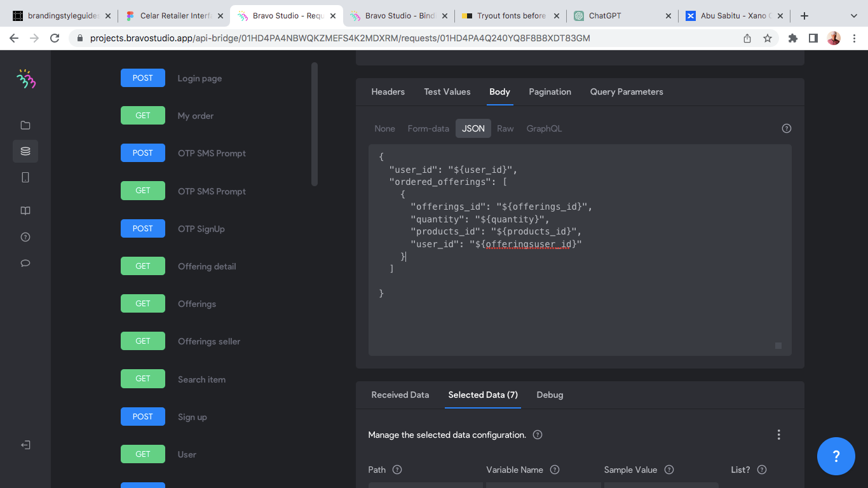This screenshot has height=488, width=868.
Task: Select the None body type option
Action: coord(384,128)
